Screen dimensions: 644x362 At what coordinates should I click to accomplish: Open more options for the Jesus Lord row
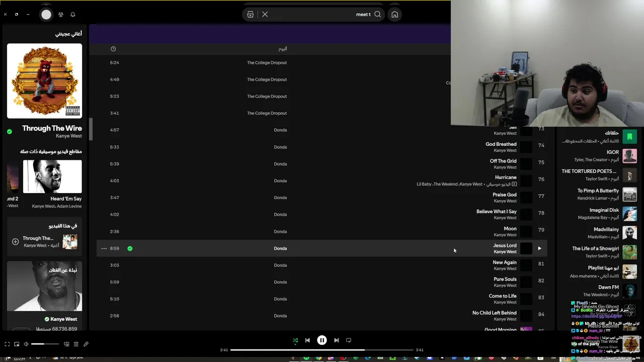(x=104, y=248)
